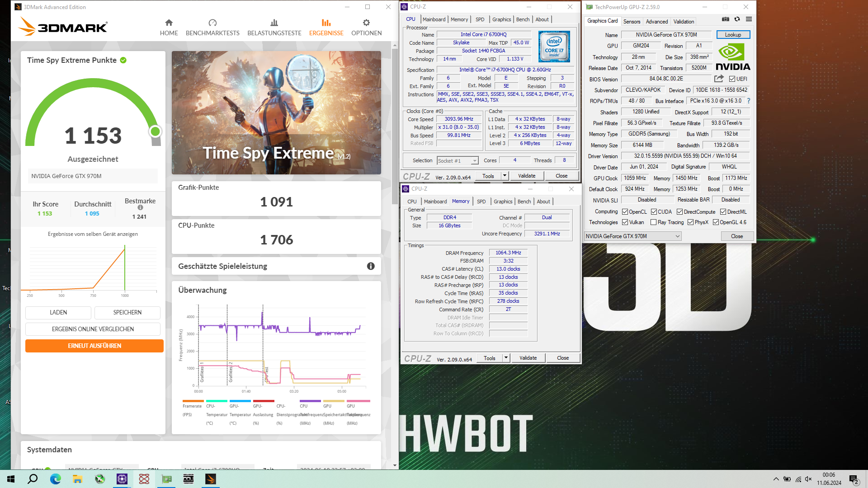868x488 pixels.
Task: Click ERGEBNIS ONLINE VERGLEICHEN button
Action: click(x=93, y=329)
